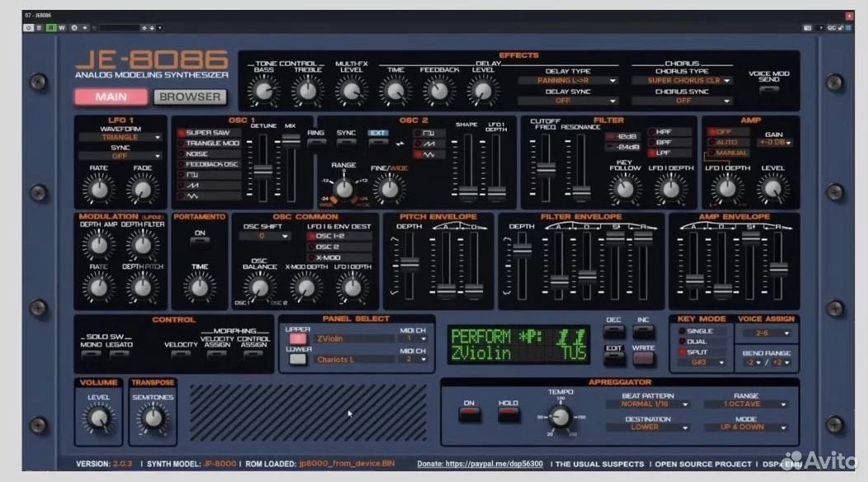This screenshot has width=868, height=482.
Task: Open the LFO 1 Waveform dropdown
Action: point(120,138)
